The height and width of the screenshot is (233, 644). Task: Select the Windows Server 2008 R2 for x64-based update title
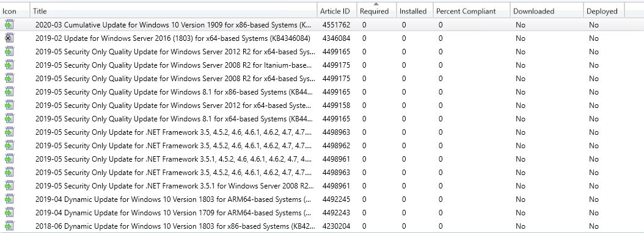(x=175, y=79)
